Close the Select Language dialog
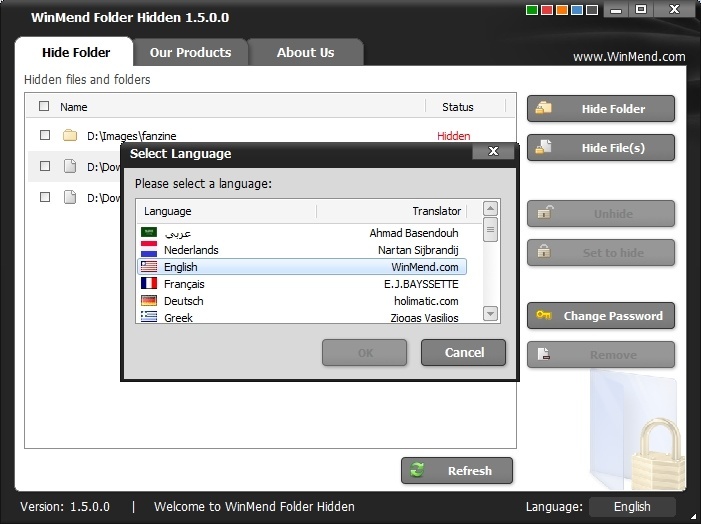 pyautogui.click(x=493, y=151)
